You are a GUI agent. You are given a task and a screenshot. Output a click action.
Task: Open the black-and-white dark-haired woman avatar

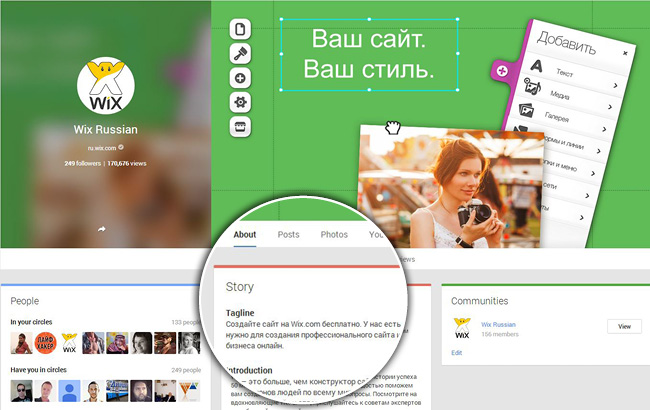pyautogui.click(x=141, y=343)
